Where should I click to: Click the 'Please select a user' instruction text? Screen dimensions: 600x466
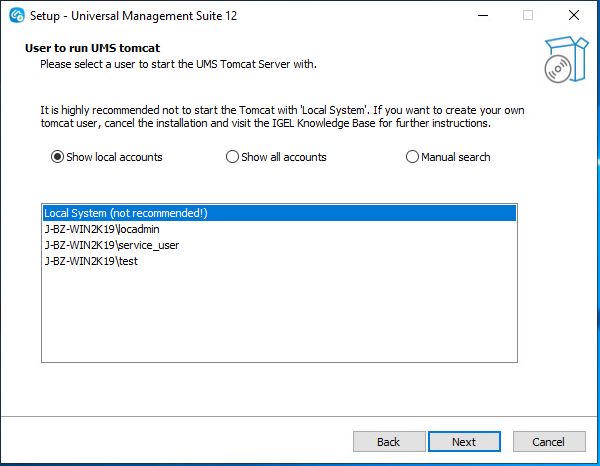(177, 64)
